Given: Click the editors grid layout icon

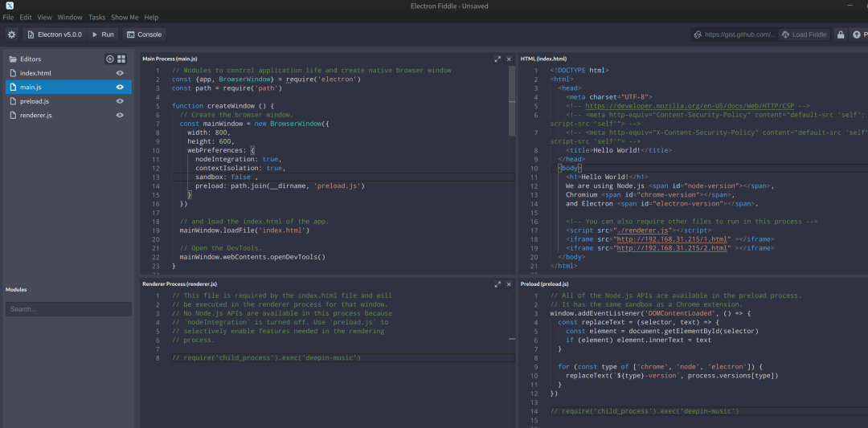Looking at the screenshot, I should point(121,59).
